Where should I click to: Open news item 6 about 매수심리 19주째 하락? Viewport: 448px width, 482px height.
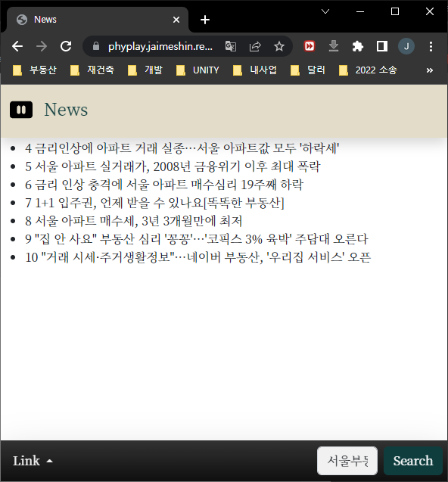point(164,185)
